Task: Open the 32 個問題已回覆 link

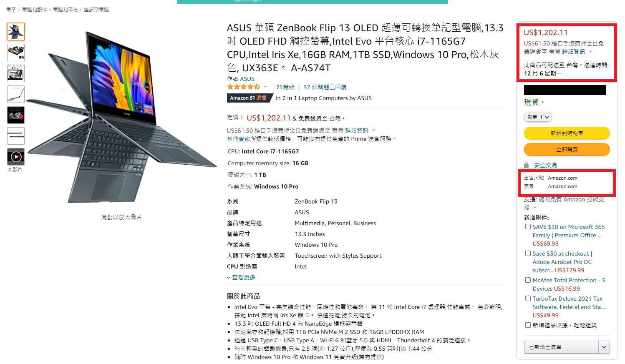Action: click(325, 87)
